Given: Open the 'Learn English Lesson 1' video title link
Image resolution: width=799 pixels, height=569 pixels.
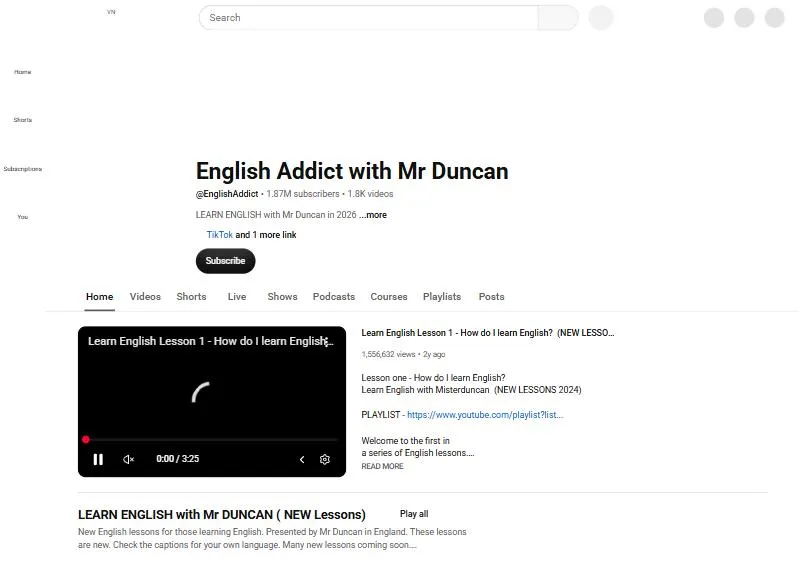Looking at the screenshot, I should tap(488, 333).
